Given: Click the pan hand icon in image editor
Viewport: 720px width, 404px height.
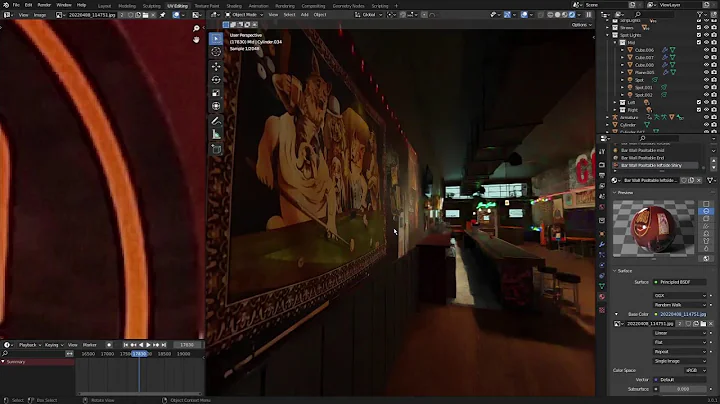Looking at the screenshot, I should 196,40.
